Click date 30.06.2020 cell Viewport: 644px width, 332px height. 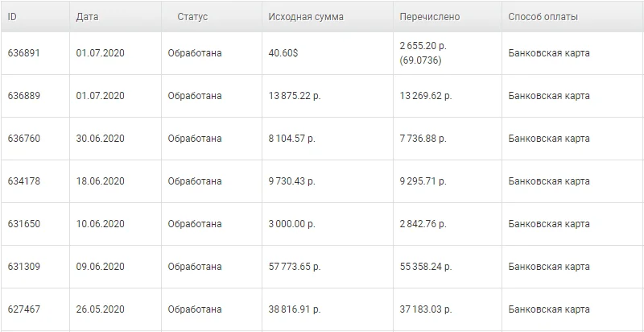point(100,139)
